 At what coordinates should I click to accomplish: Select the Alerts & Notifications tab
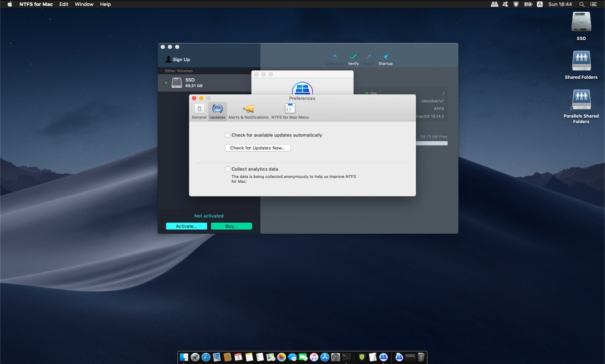(x=248, y=111)
